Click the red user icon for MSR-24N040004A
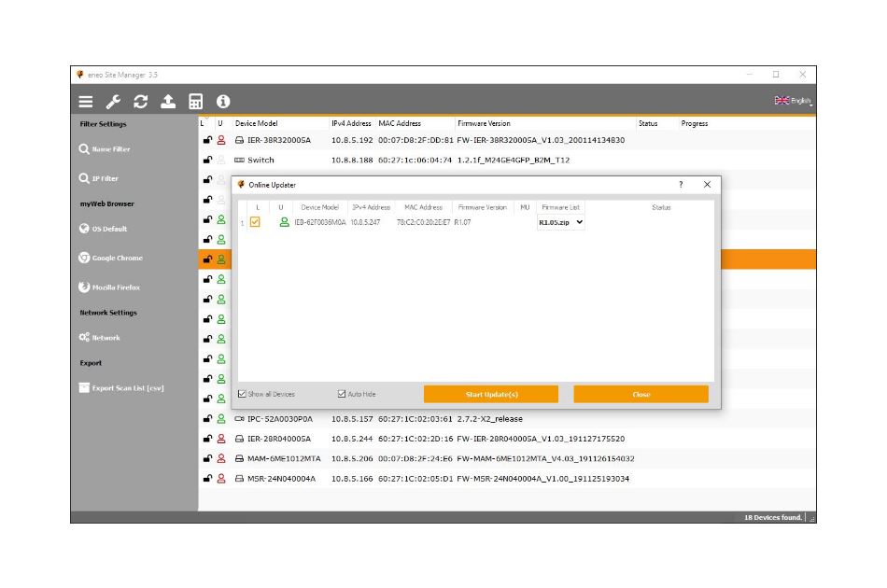Viewport: 887px width, 588px height. pos(221,479)
